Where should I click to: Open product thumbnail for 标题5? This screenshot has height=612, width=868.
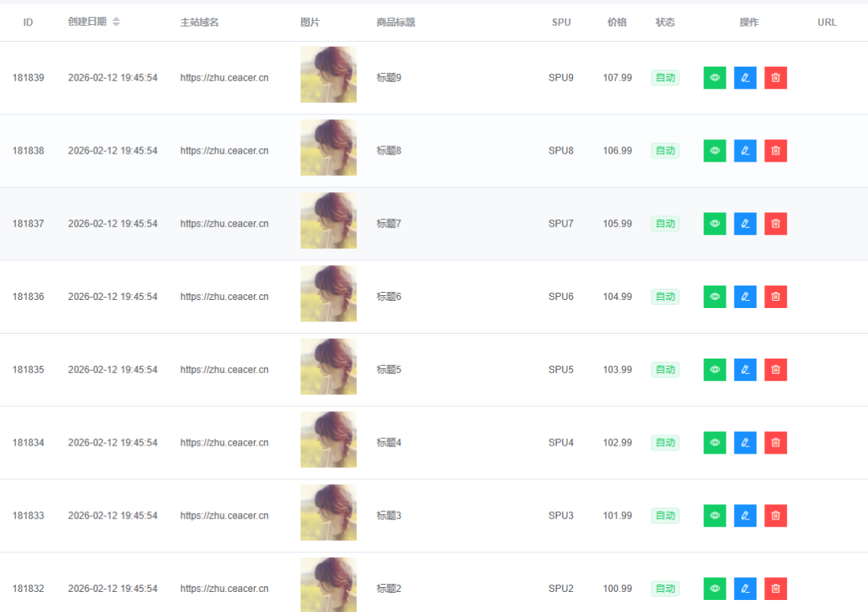[x=328, y=367]
